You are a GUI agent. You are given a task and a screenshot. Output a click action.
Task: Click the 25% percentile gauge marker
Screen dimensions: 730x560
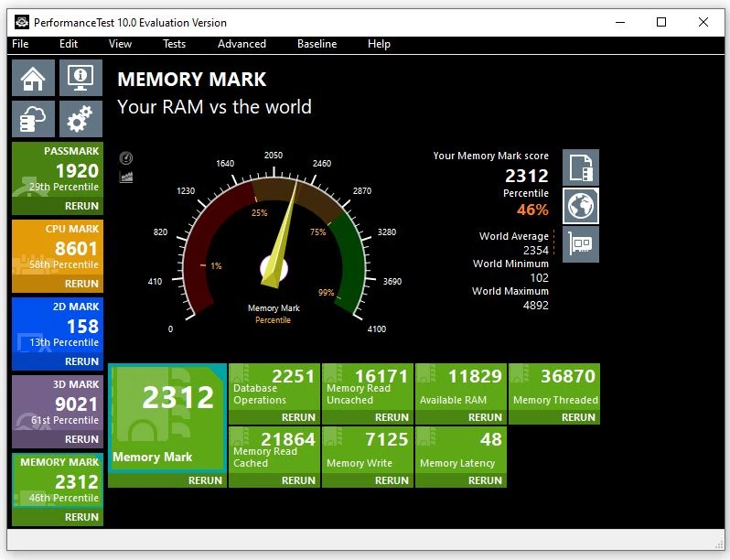click(259, 212)
